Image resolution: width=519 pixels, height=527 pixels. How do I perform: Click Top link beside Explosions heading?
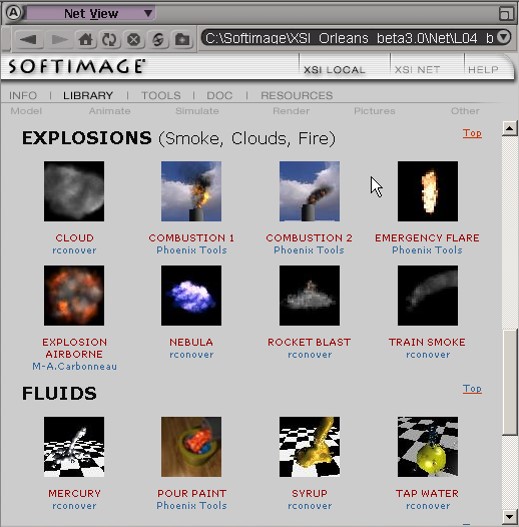472,133
